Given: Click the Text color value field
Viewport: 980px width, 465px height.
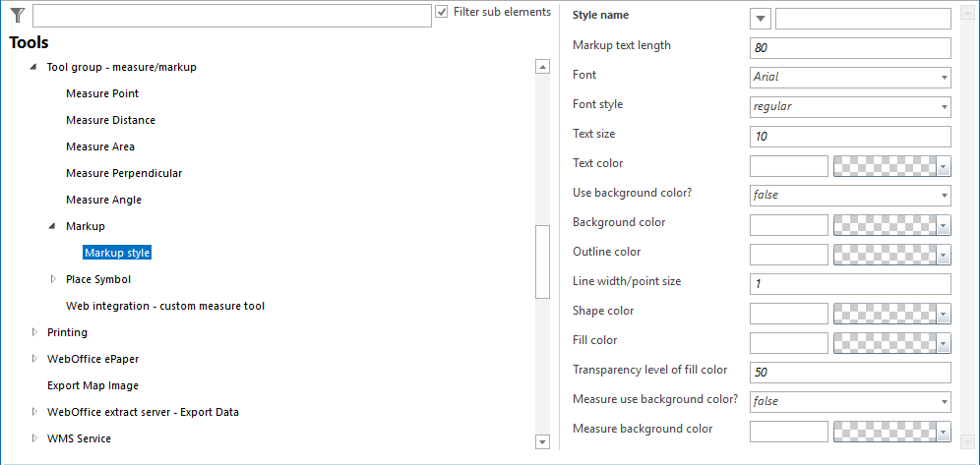Looking at the screenshot, I should point(789,166).
